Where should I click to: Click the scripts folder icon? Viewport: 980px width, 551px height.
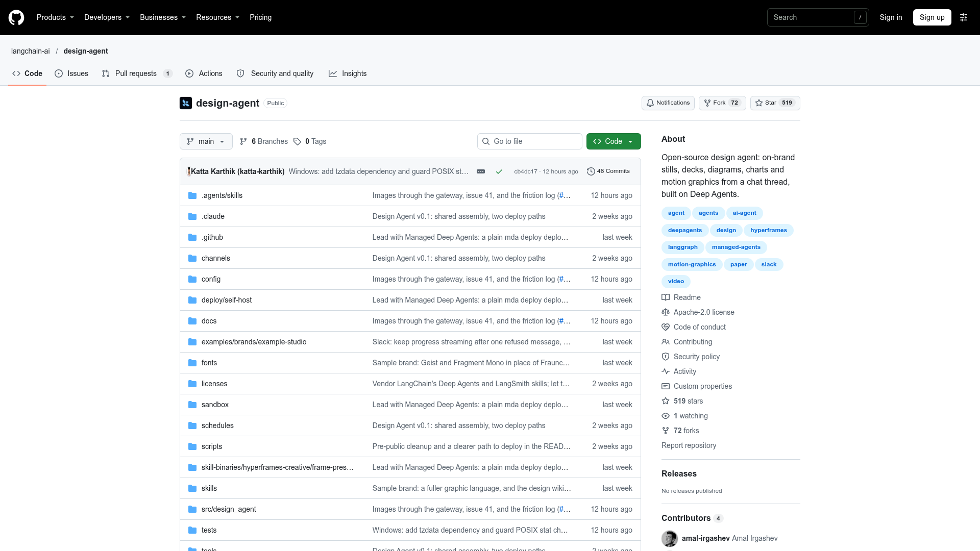[192, 446]
